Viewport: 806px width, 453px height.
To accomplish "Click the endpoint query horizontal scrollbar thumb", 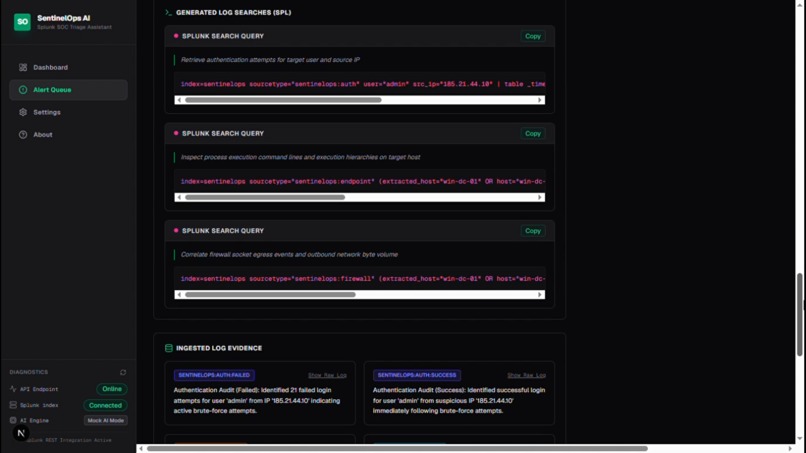I will (x=265, y=197).
